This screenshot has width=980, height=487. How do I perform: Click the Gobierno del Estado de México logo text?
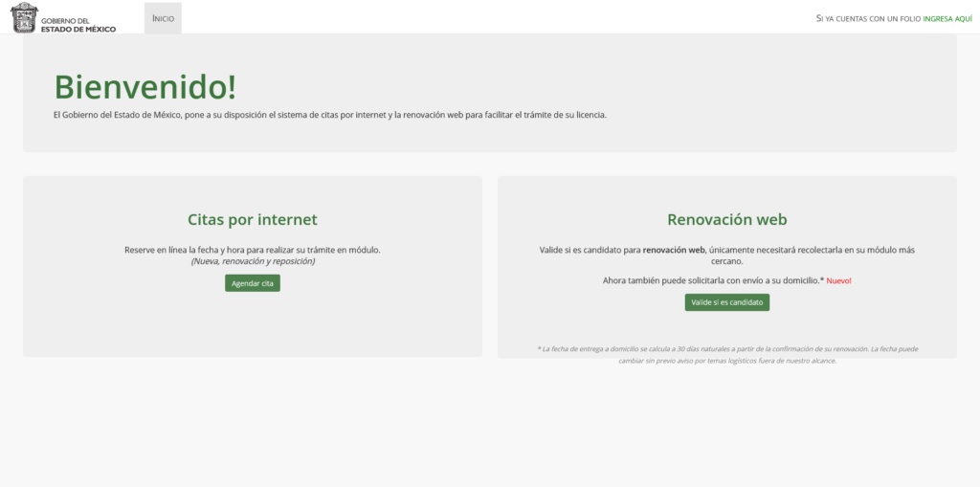pos(78,25)
